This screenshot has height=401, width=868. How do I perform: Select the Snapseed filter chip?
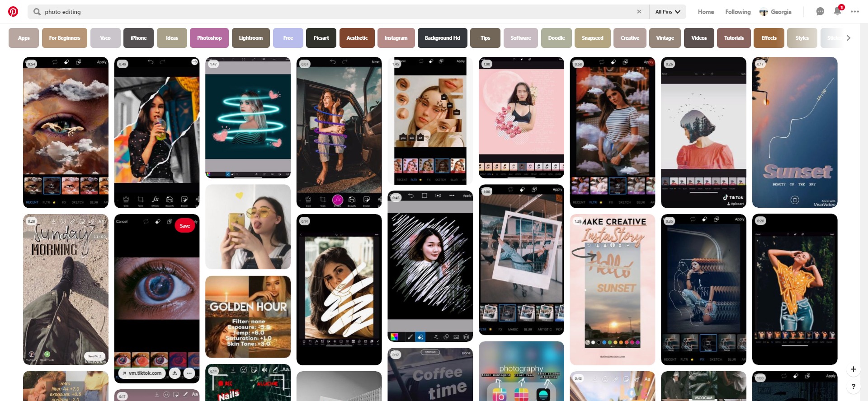pos(593,38)
